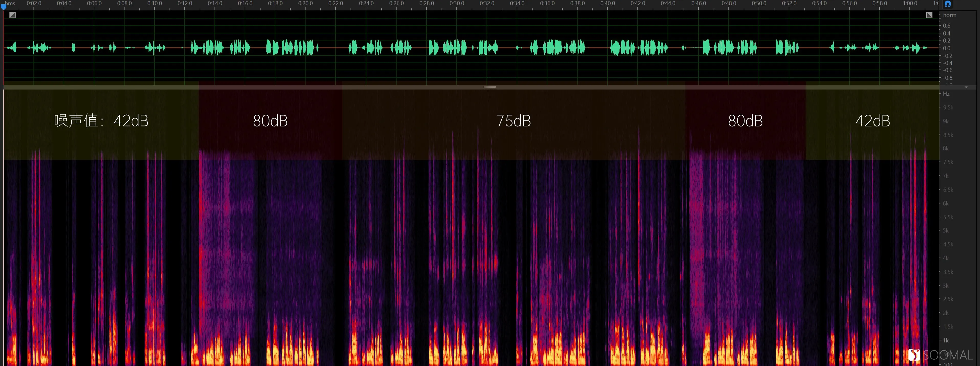The image size is (980, 366).
Task: Click the 0.6 amplitude scale value
Action: pyautogui.click(x=947, y=26)
